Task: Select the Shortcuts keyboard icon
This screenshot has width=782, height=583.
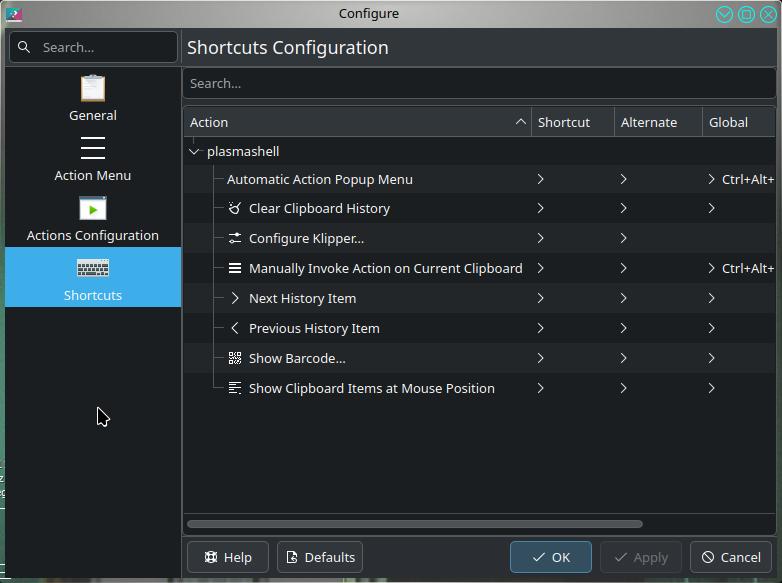Action: click(93, 268)
